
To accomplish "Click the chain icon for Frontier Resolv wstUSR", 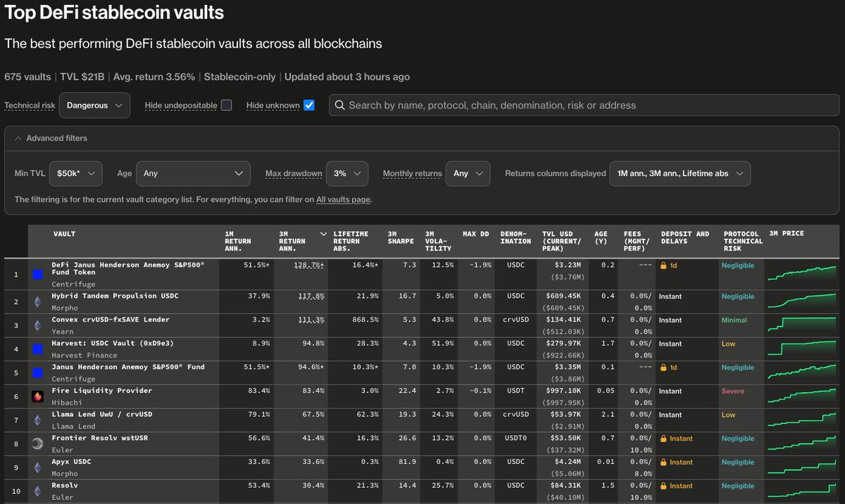I will click(38, 443).
